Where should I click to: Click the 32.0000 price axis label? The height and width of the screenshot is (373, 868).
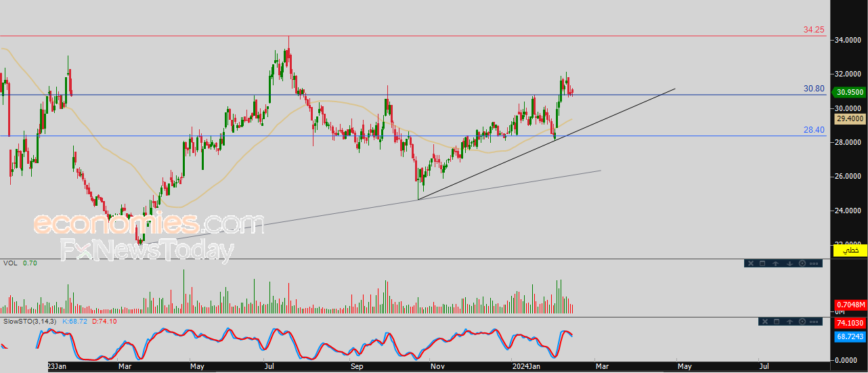tap(848, 74)
